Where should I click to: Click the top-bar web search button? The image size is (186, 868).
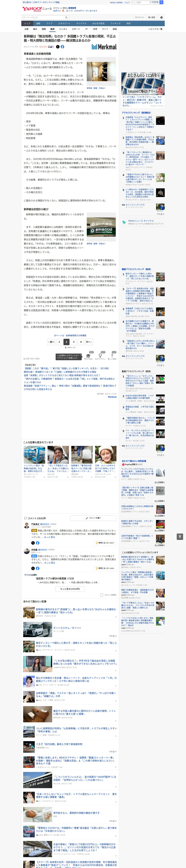(x=161, y=2)
